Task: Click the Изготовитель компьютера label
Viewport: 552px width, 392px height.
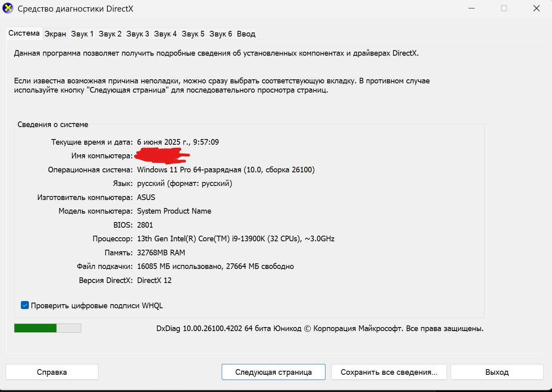Action: coord(85,198)
